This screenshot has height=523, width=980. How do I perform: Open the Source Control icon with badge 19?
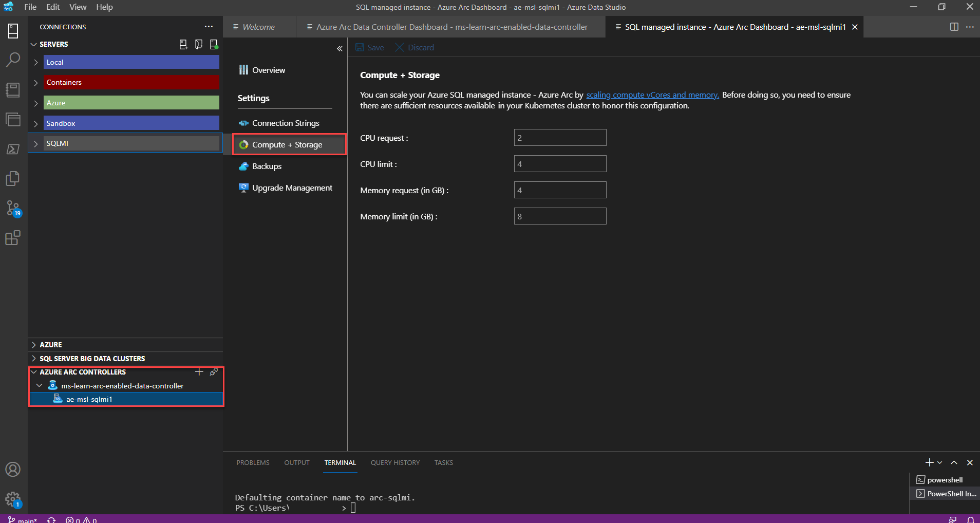point(13,208)
